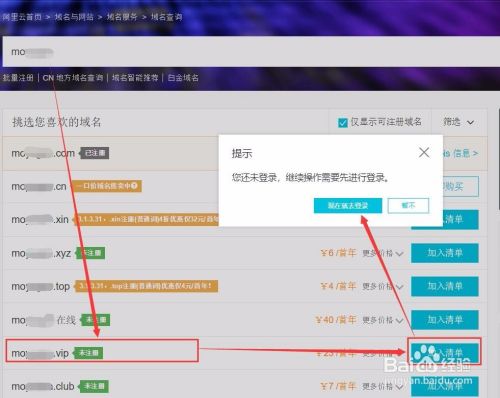Open 阿里云首页 breadcrumb link

[x=22, y=17]
